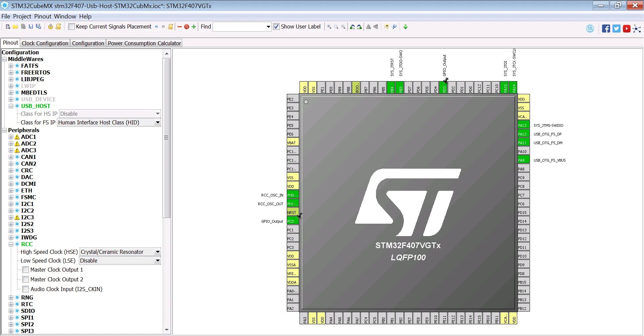The height and width of the screenshot is (336, 644).
Task: Open High Speed Clock (HSE) dropdown
Action: pyautogui.click(x=157, y=252)
